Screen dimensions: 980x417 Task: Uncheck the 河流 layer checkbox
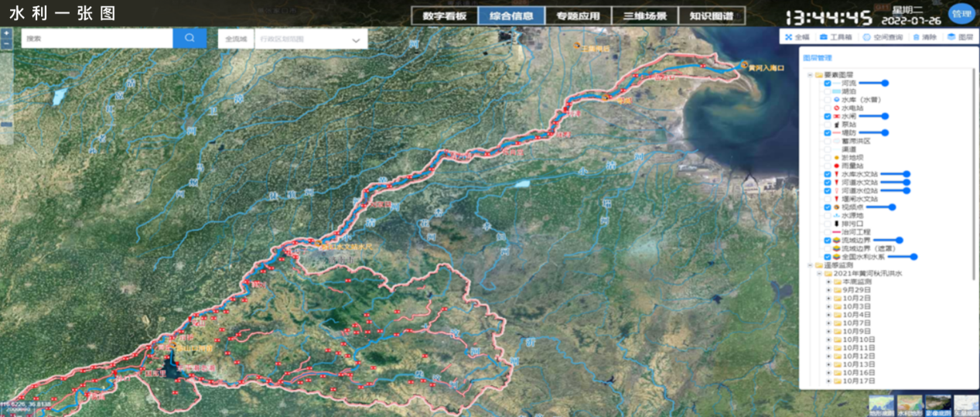pos(828,83)
